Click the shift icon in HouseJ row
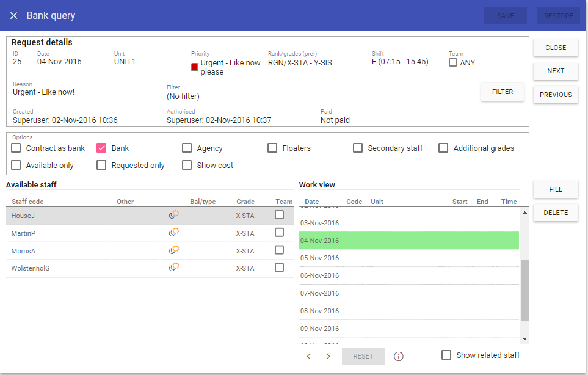Screen dimensions: 588x375 pyautogui.click(x=174, y=215)
